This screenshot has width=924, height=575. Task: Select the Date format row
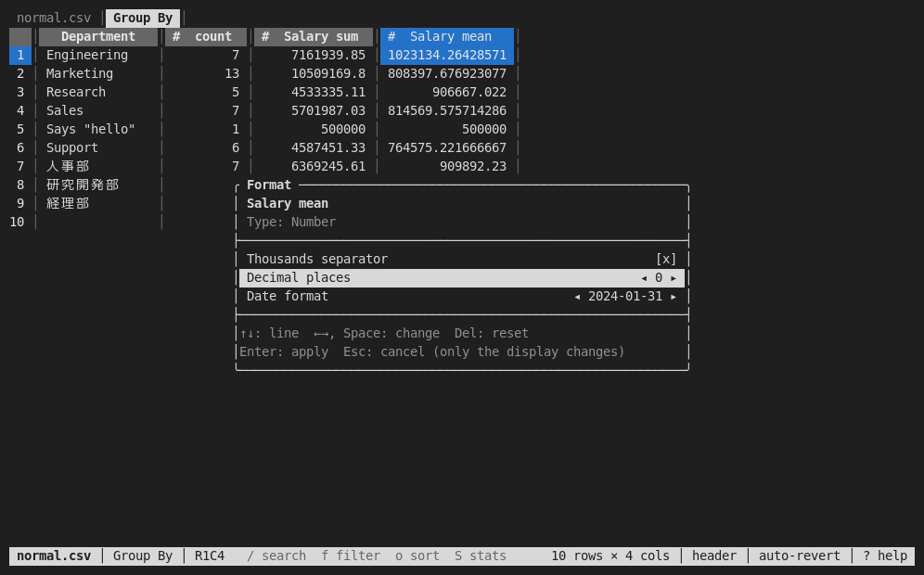(462, 297)
